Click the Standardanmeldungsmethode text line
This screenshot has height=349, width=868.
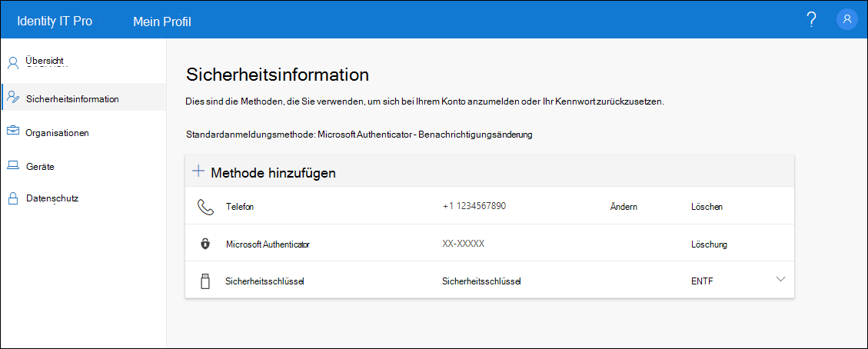pyautogui.click(x=359, y=135)
